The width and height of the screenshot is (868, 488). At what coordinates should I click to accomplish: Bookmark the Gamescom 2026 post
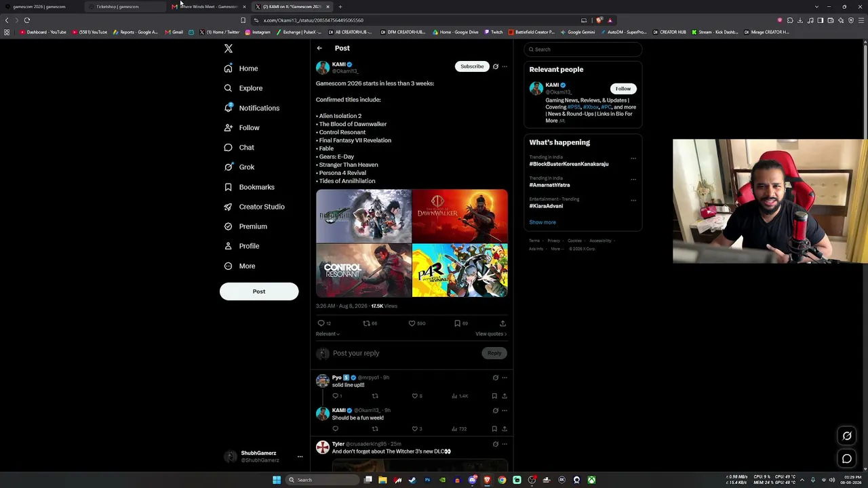(x=457, y=323)
